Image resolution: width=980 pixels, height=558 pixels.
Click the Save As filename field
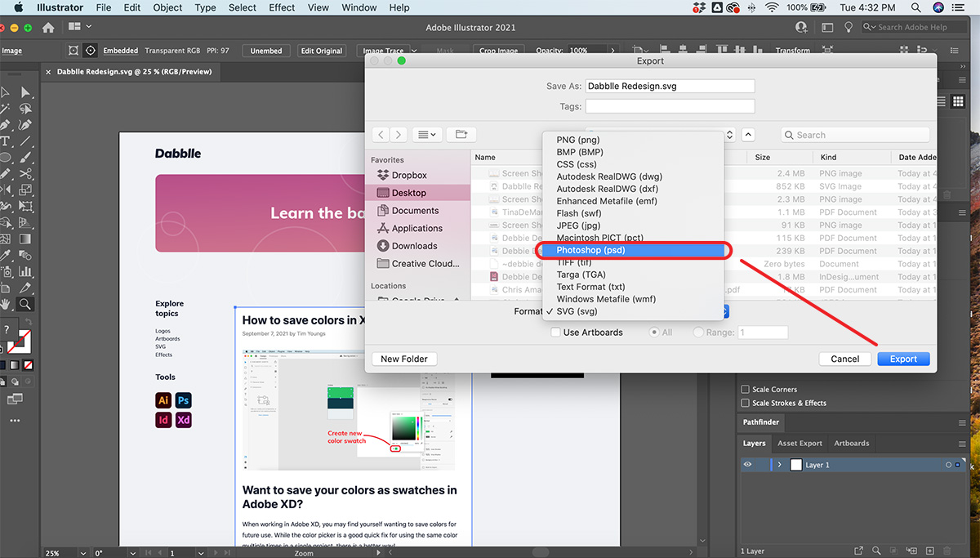click(670, 86)
